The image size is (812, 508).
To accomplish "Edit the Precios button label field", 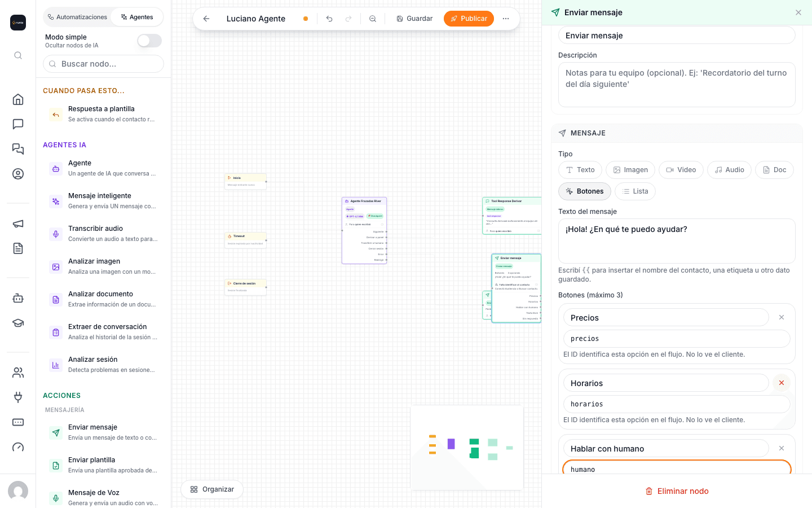I will pyautogui.click(x=666, y=318).
